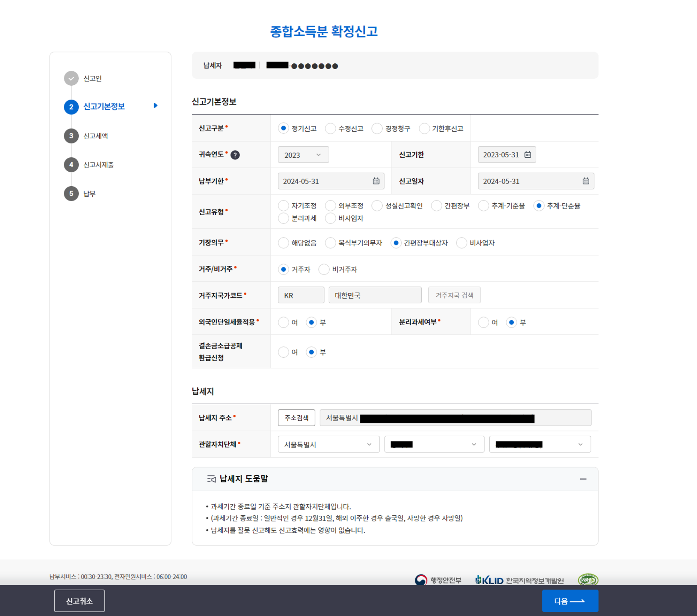Choose 자기조정 as 신고유형
Viewport: 697px width, 616px height.
pos(283,206)
